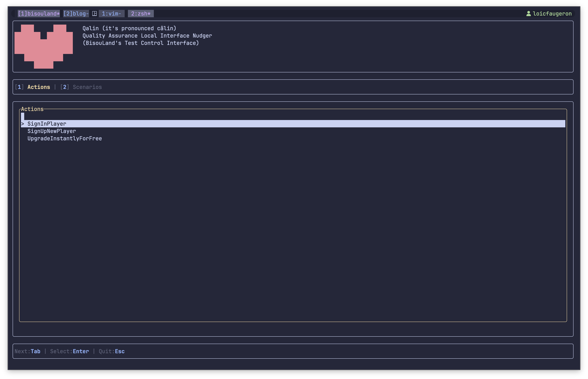Click the tmux pane layout icon
This screenshot has height=379, width=588.
pyautogui.click(x=94, y=13)
